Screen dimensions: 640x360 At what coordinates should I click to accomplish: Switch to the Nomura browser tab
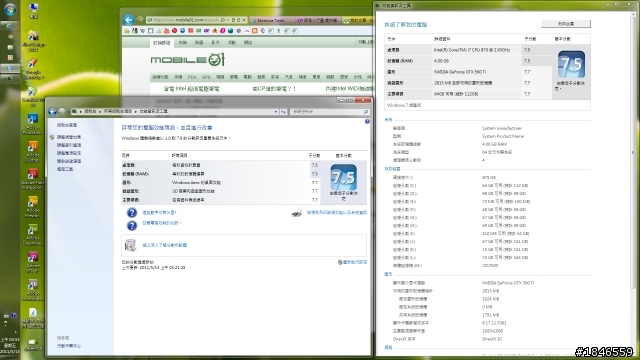[271, 20]
